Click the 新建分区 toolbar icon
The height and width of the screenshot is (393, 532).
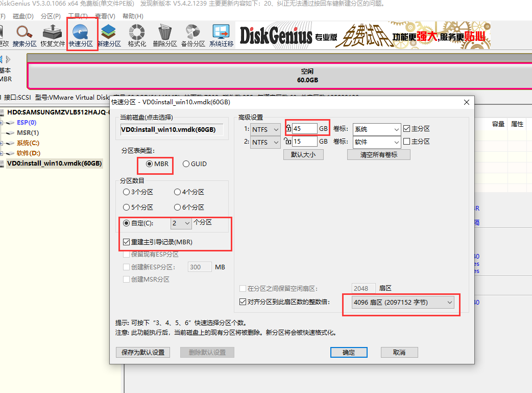(109, 35)
